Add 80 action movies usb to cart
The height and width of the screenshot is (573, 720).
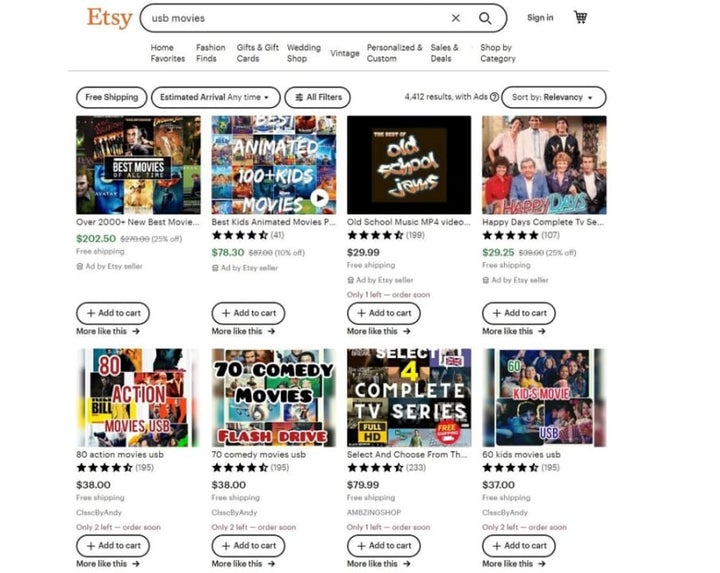pos(113,546)
